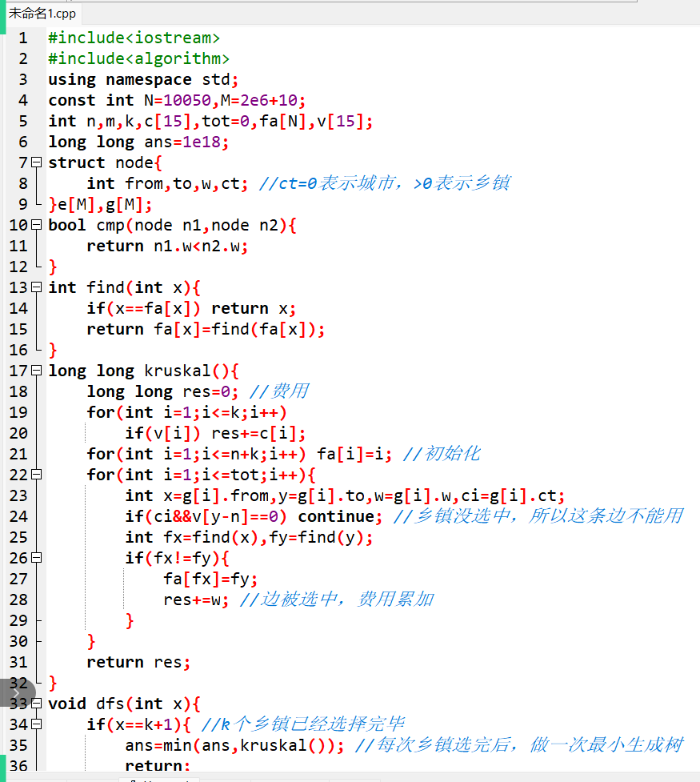The width and height of the screenshot is (700, 782).
Task: Click 'return n1.w<n2.w;' statement
Action: tap(167, 246)
